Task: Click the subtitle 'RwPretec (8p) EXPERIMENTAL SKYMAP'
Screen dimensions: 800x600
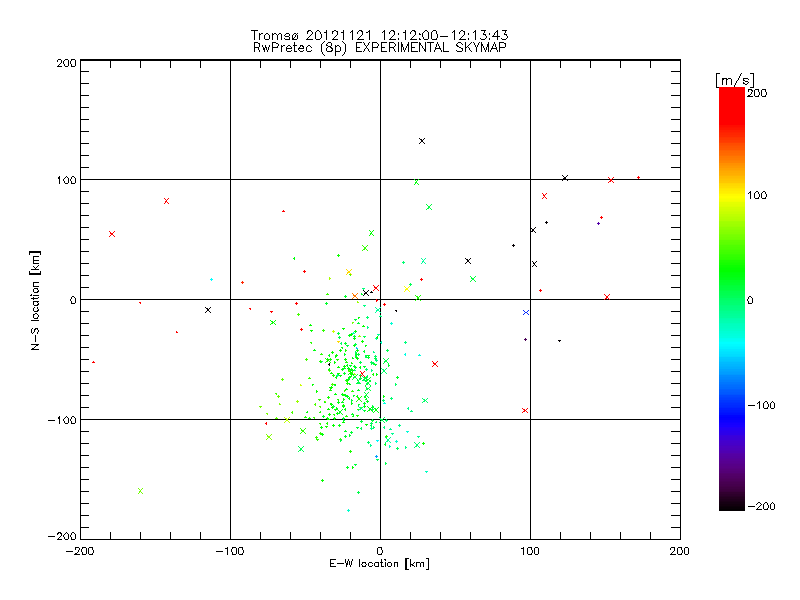Action: click(380, 48)
